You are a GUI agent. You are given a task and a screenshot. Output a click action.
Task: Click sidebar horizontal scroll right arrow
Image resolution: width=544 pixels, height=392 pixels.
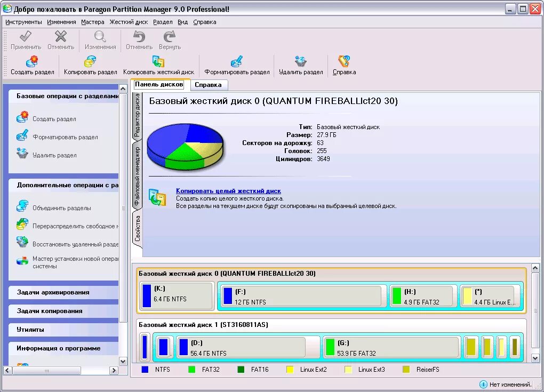tap(114, 371)
